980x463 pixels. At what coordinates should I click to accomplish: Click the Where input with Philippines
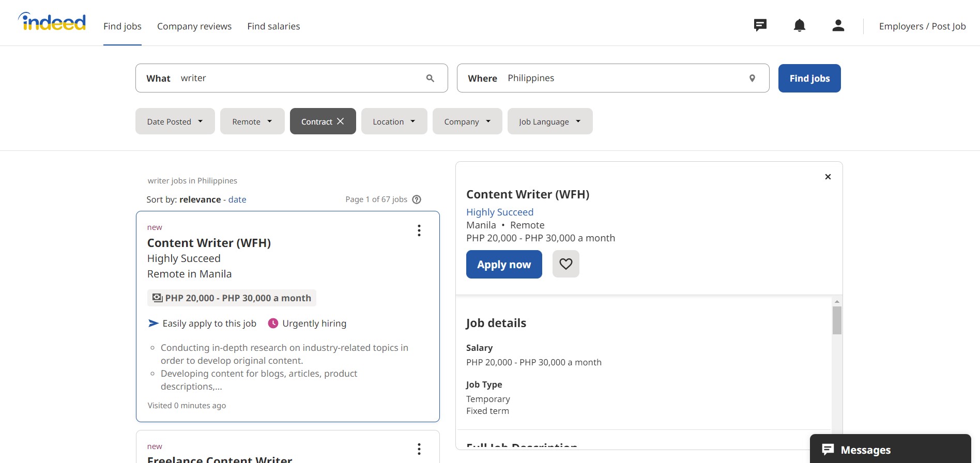click(x=613, y=78)
